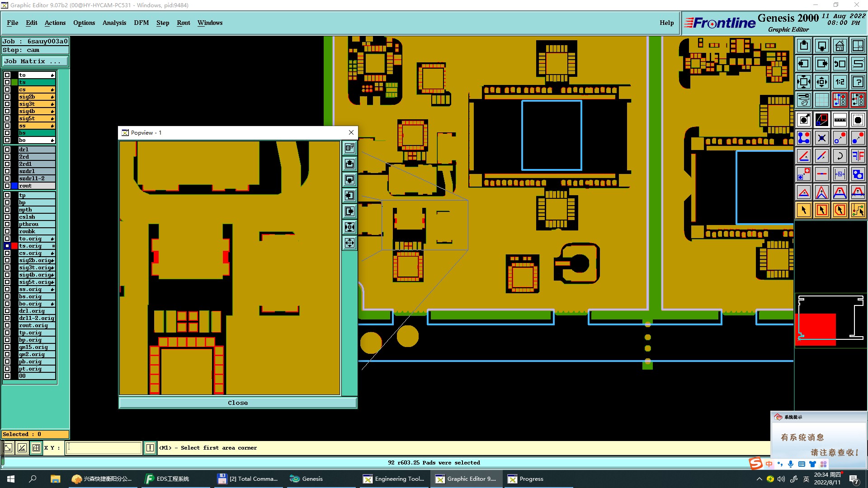Open the Rout menu

[183, 23]
